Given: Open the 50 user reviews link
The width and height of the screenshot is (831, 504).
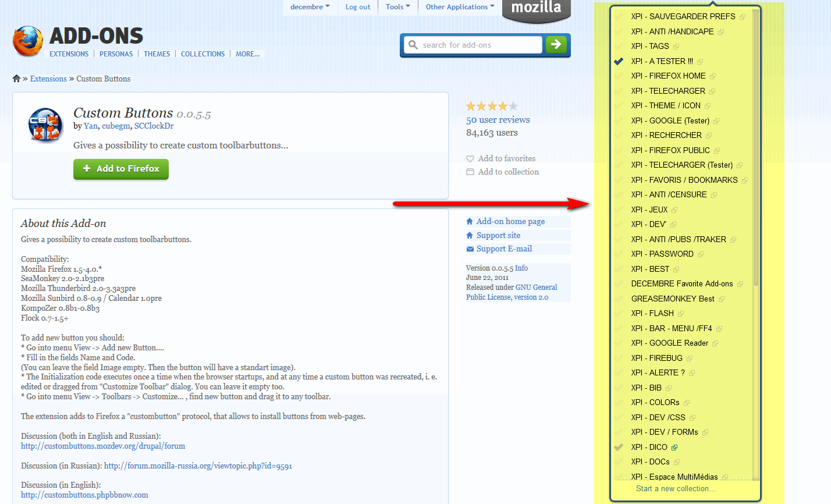Looking at the screenshot, I should (x=498, y=120).
